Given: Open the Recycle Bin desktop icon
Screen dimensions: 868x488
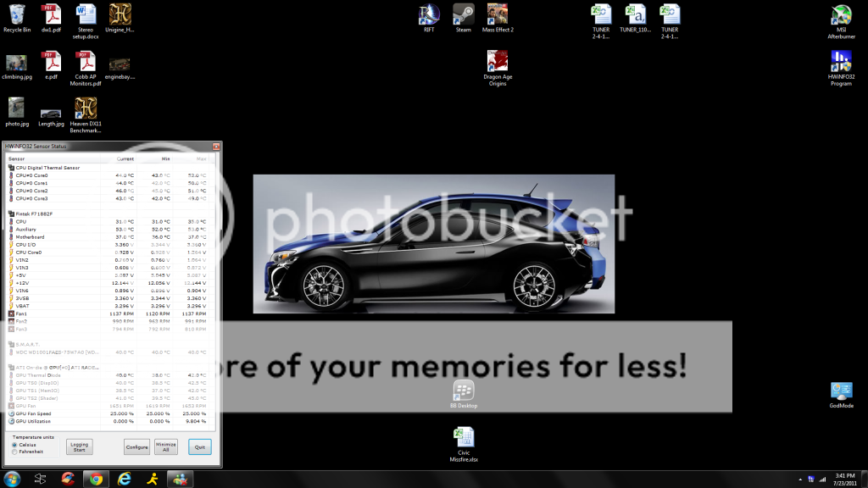Looking at the screenshot, I should 17,19.
